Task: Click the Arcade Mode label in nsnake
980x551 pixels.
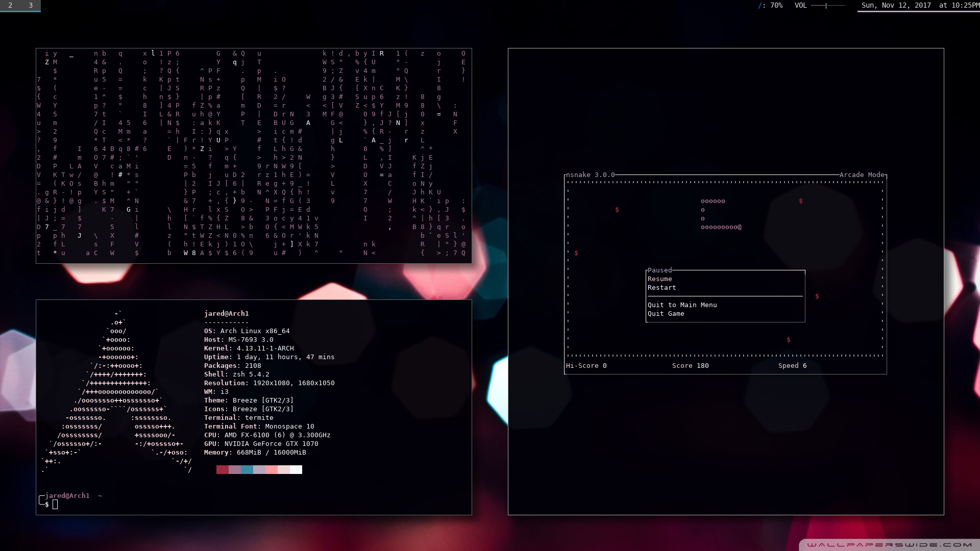Action: click(862, 175)
